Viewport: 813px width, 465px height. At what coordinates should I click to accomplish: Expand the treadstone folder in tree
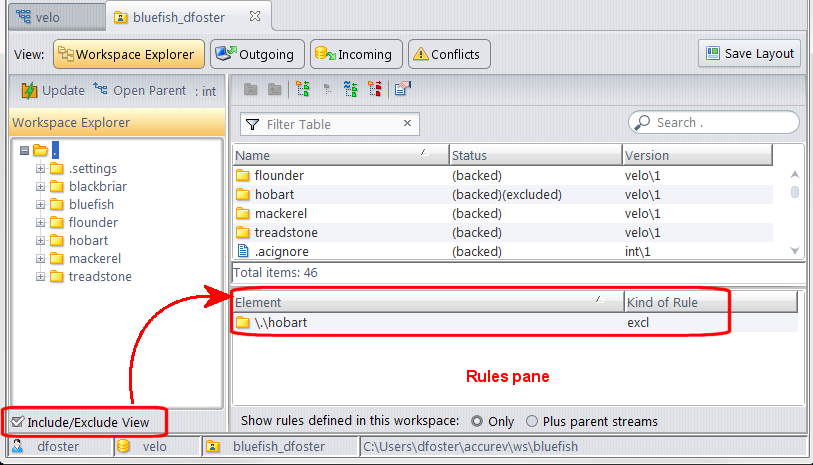tap(40, 276)
